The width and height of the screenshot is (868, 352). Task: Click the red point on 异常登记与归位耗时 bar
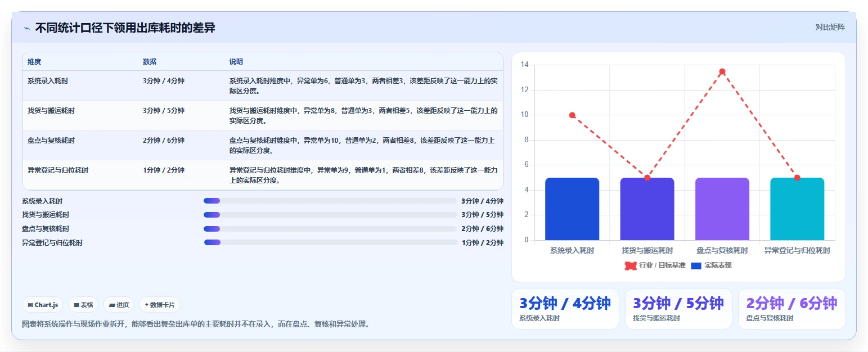(797, 178)
